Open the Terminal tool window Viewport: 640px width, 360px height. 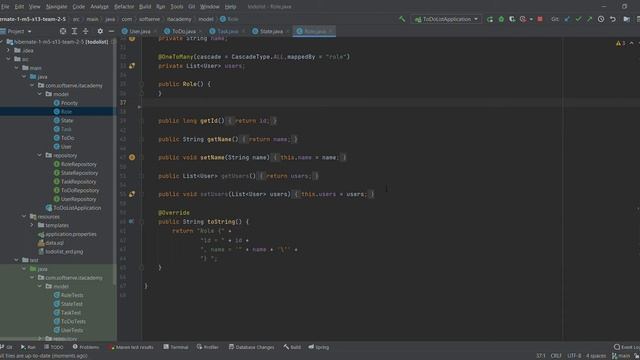click(176, 347)
